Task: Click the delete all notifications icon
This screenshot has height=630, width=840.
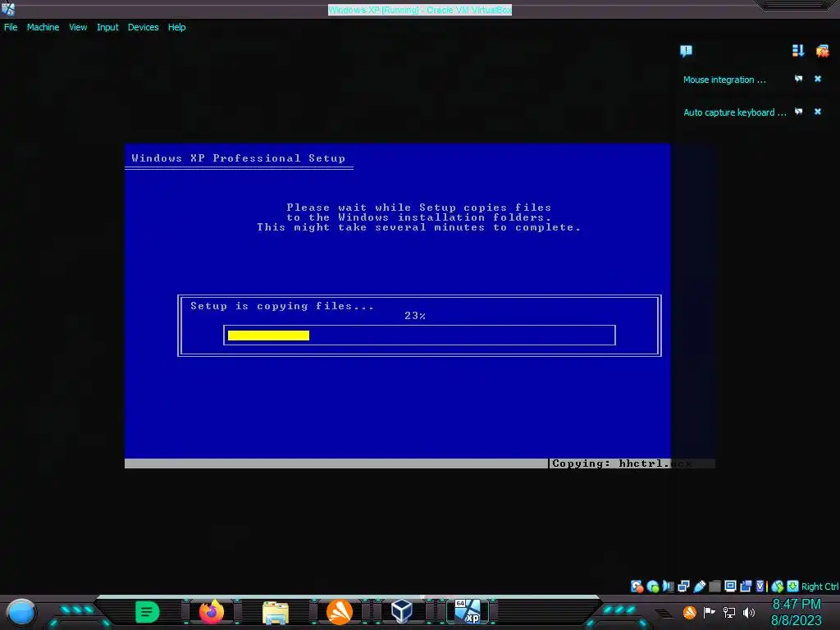Action: (x=822, y=50)
